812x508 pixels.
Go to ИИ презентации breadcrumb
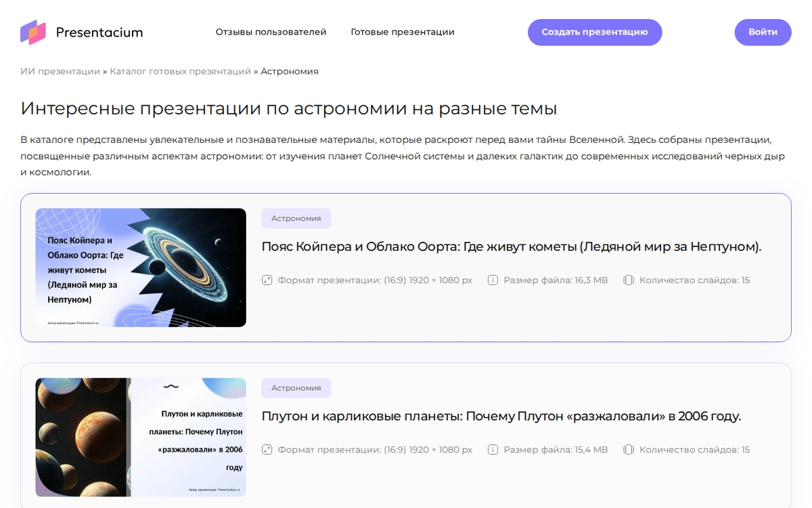coord(60,71)
